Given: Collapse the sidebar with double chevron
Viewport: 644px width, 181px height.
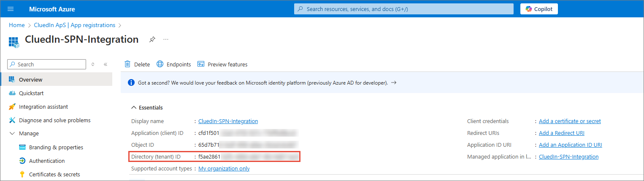Looking at the screenshot, I should pos(106,64).
